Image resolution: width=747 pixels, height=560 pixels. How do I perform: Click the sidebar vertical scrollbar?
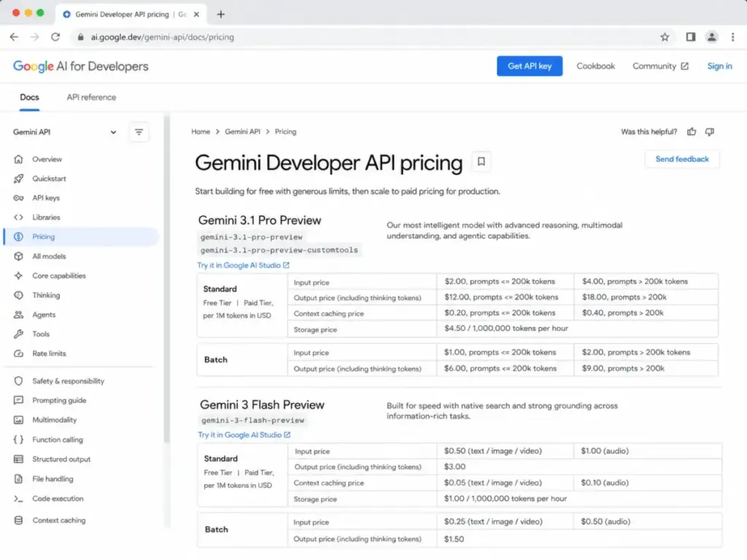click(167, 281)
